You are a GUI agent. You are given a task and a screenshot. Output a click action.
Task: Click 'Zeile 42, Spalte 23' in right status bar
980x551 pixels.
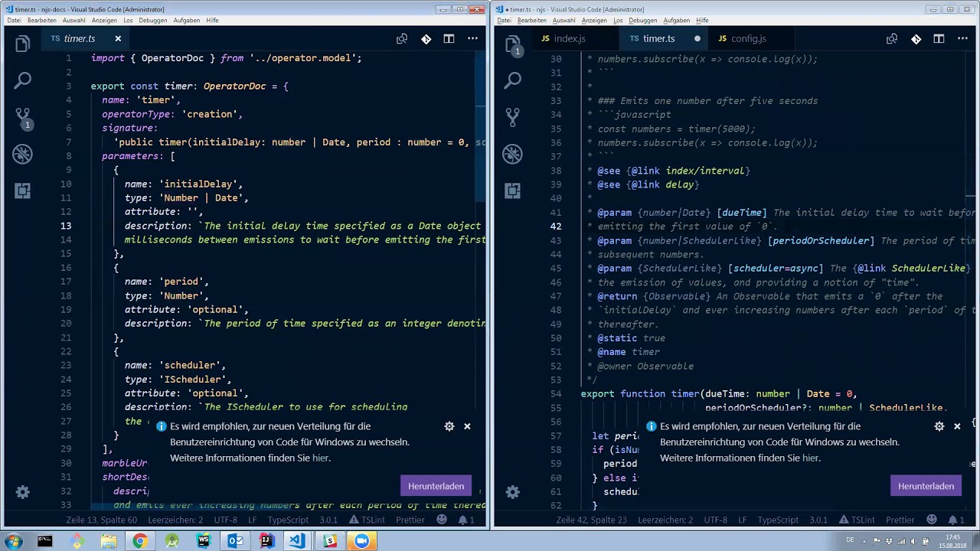[x=592, y=520]
